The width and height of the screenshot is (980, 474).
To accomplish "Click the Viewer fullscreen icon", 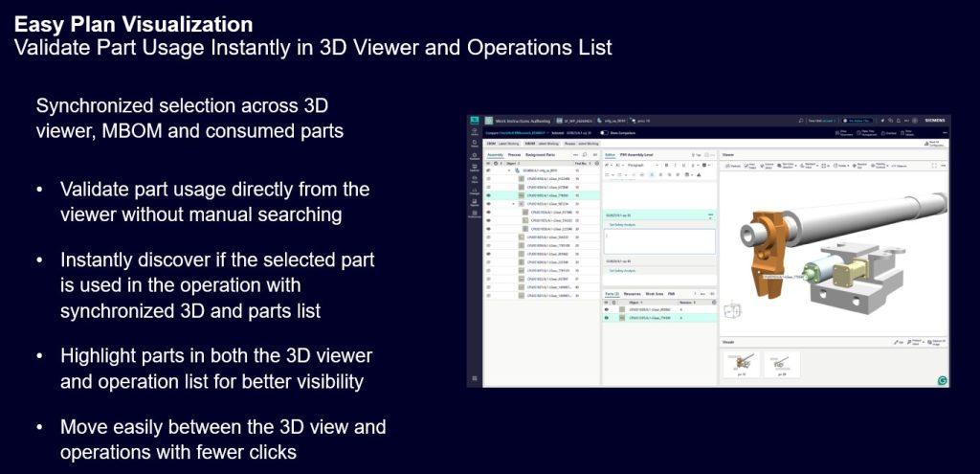I will (934, 166).
